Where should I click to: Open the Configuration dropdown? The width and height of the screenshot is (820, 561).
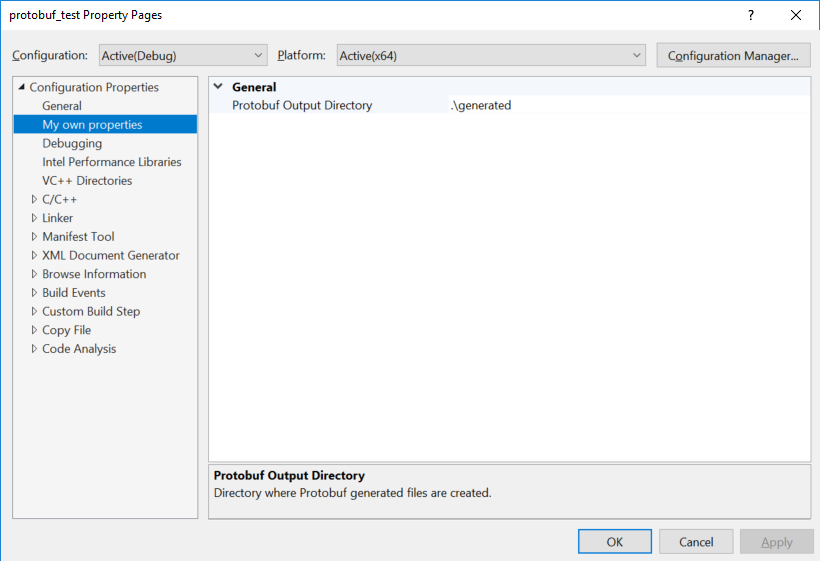coord(183,56)
